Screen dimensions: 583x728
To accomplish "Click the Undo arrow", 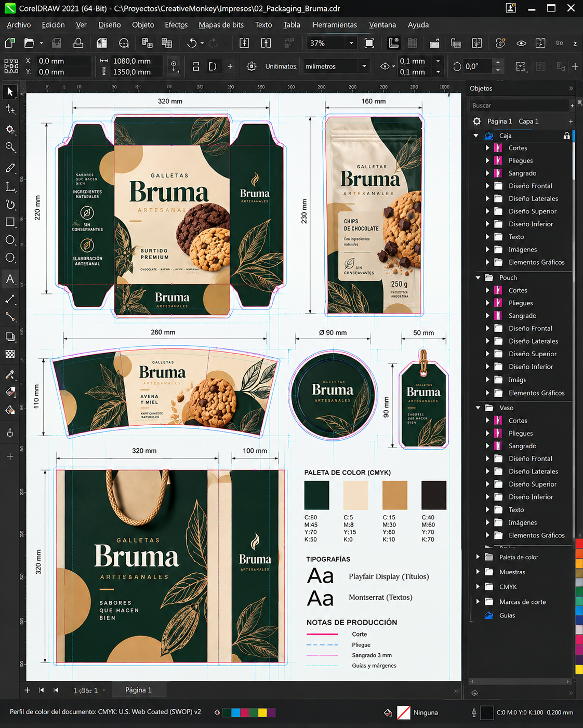I will coord(192,43).
